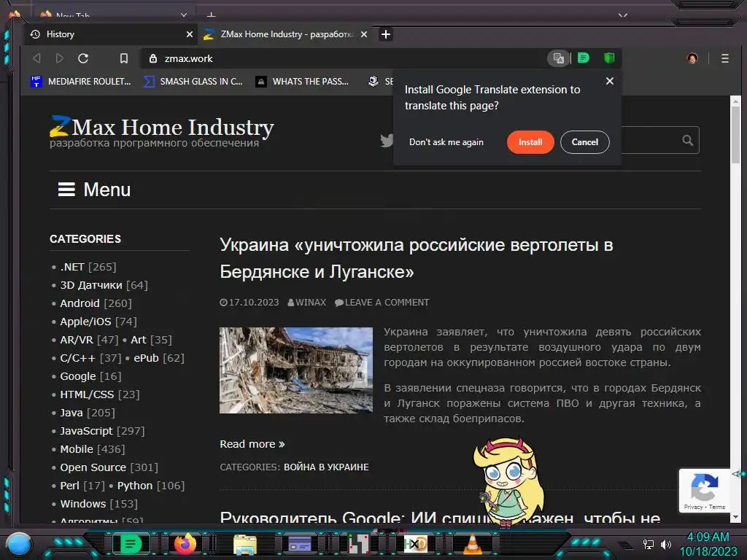This screenshot has width=747, height=560.
Task: Click the ZMax Home Industry site logo
Action: click(162, 128)
